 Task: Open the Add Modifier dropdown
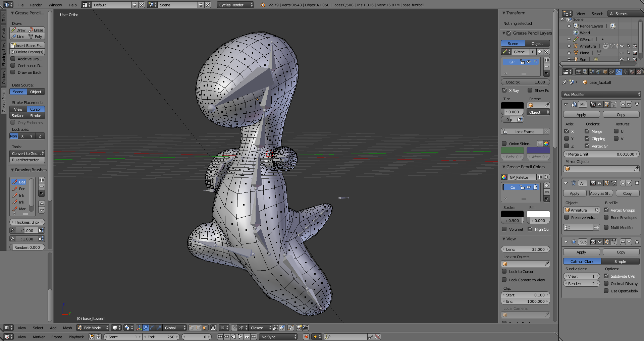[601, 95]
